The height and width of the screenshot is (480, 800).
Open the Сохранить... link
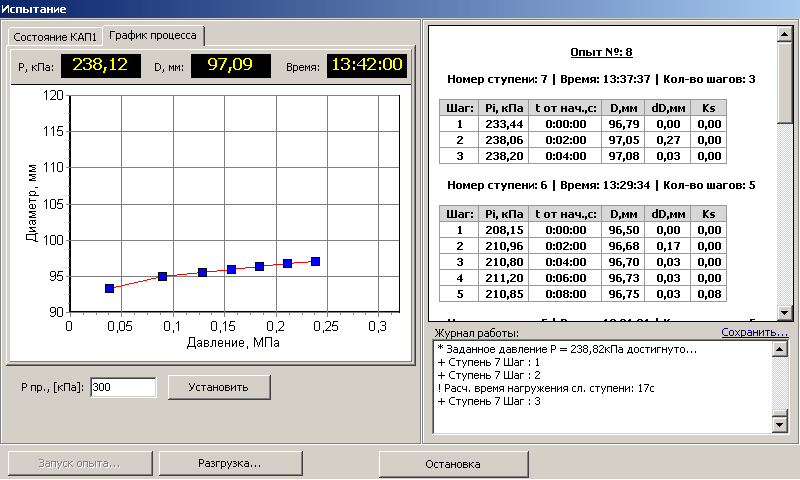click(755, 332)
